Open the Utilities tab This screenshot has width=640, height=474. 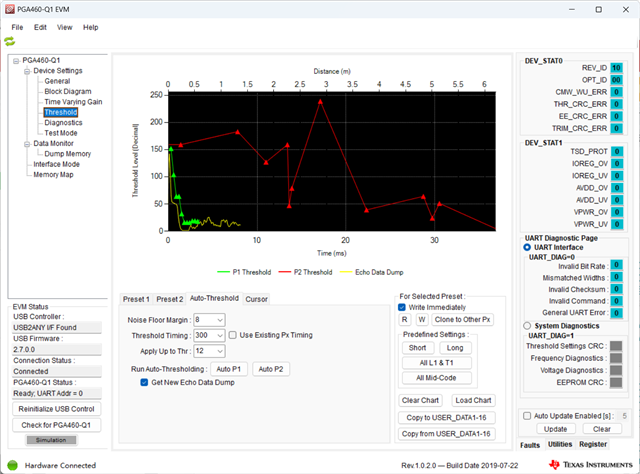pos(560,444)
